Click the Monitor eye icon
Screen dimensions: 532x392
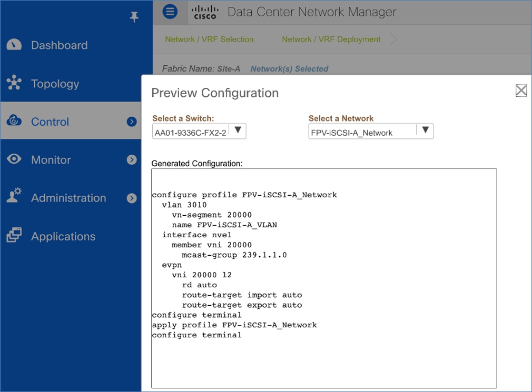click(14, 159)
